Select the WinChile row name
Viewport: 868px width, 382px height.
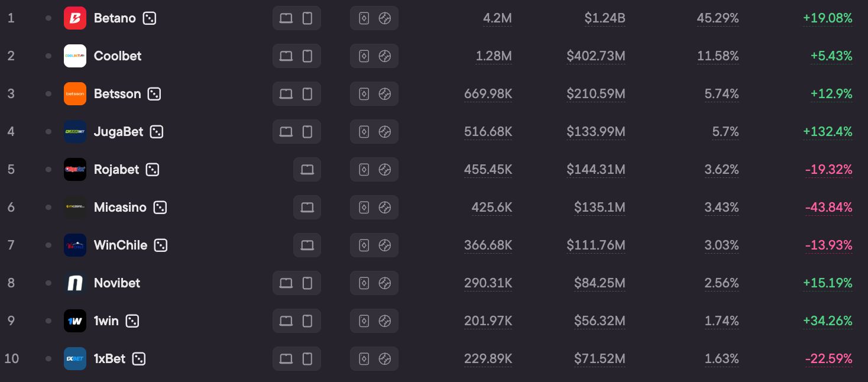click(x=121, y=245)
